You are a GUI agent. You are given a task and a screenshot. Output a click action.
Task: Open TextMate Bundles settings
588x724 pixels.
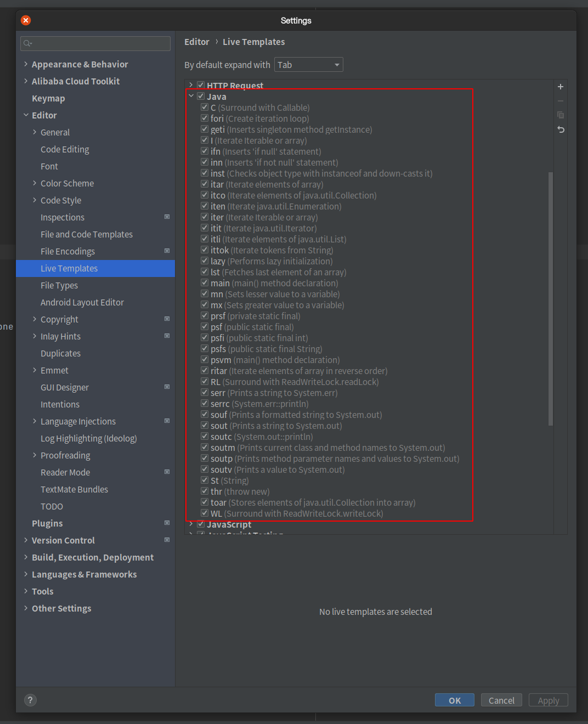click(74, 489)
